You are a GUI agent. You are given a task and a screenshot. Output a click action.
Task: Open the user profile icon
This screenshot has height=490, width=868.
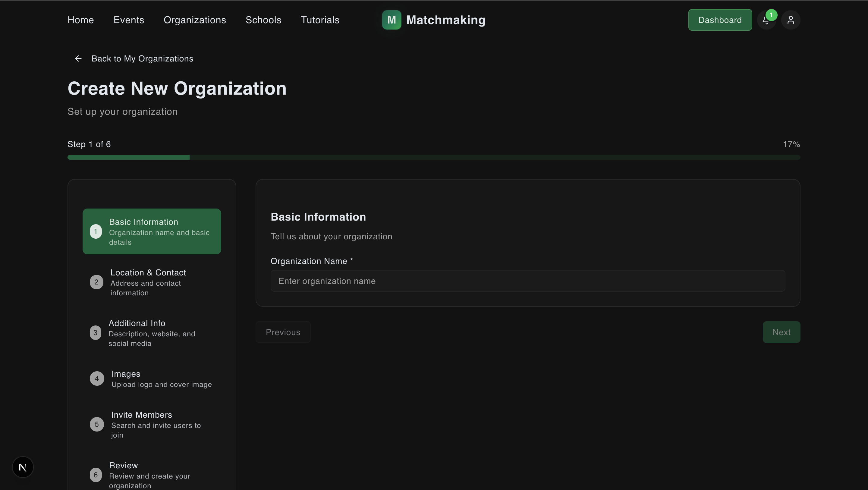pyautogui.click(x=791, y=20)
